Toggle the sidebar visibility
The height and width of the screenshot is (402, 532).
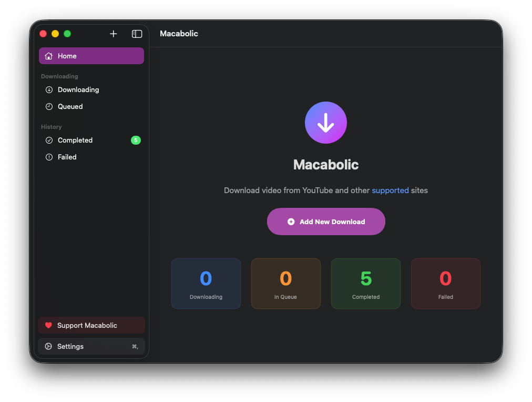(x=137, y=34)
